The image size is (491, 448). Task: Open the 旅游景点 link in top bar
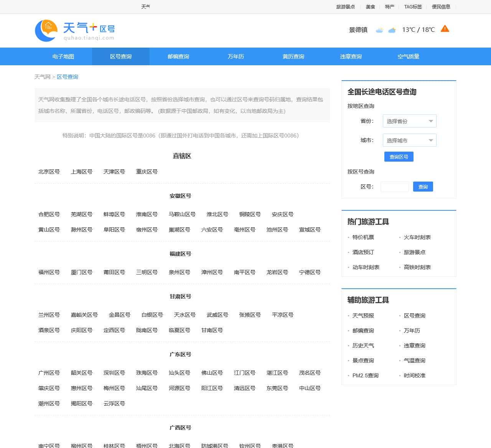pos(345,7)
